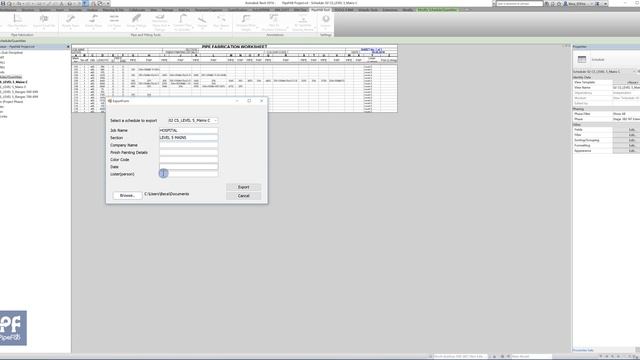This screenshot has height=360, width=640.
Task: Click the Finish Painting Details input field
Action: click(188, 152)
